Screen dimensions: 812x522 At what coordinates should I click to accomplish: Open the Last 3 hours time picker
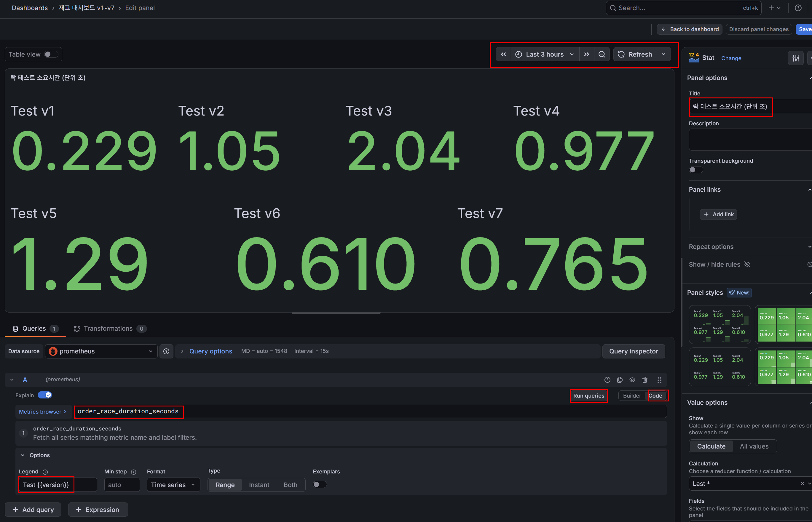click(545, 54)
